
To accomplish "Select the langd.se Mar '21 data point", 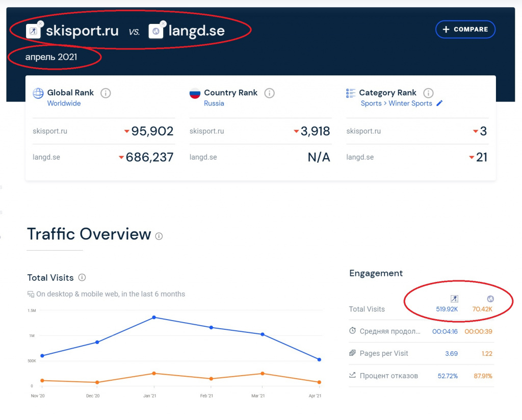I will click(263, 374).
